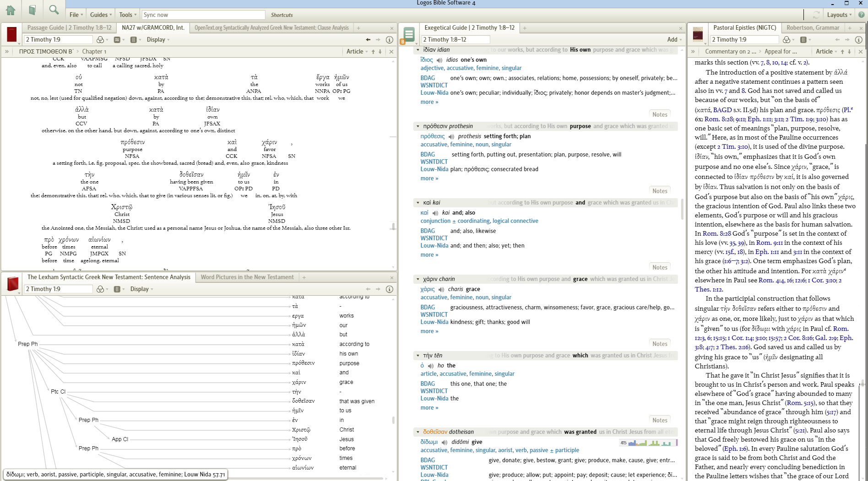868x481 pixels.
Task: Collapse the πρόθεσιν prothesin section
Action: 418,126
